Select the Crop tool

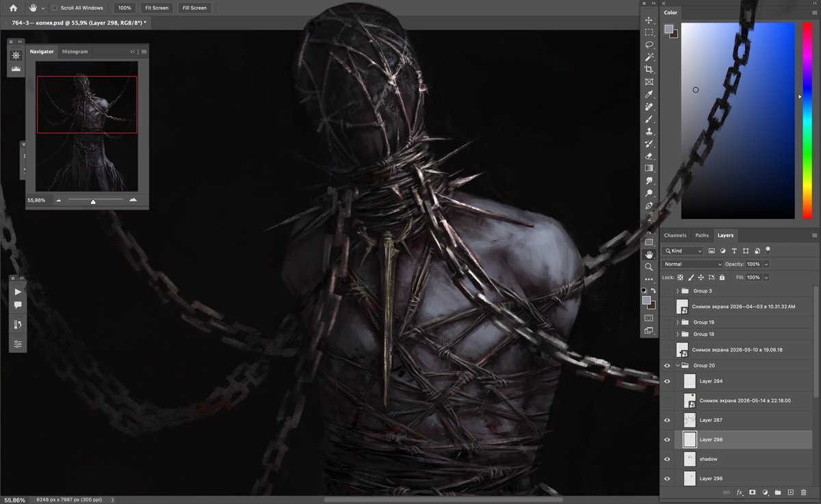(x=649, y=70)
